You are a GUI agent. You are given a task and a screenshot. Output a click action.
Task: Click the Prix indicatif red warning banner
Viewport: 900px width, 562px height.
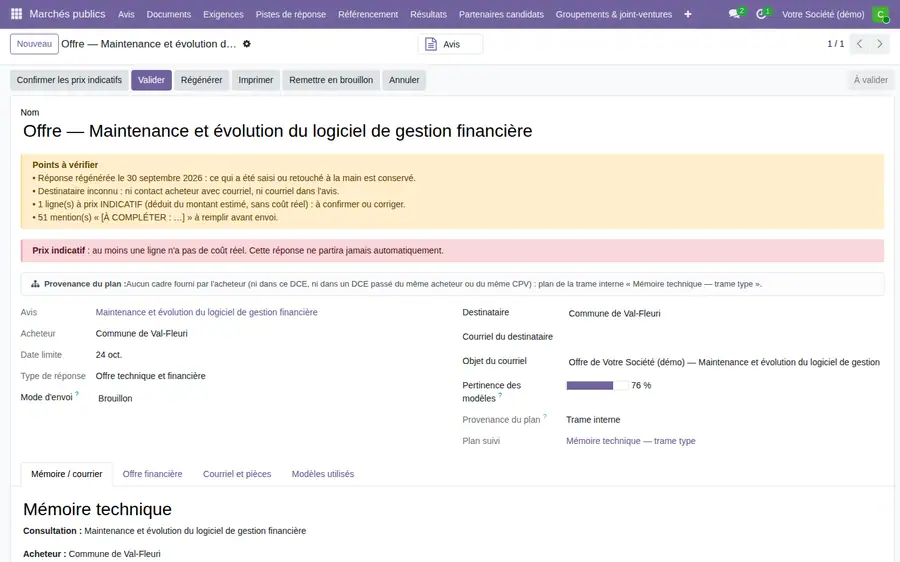click(x=452, y=251)
